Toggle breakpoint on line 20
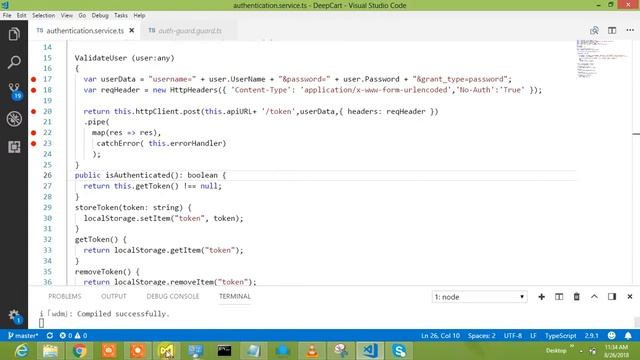 (x=33, y=111)
